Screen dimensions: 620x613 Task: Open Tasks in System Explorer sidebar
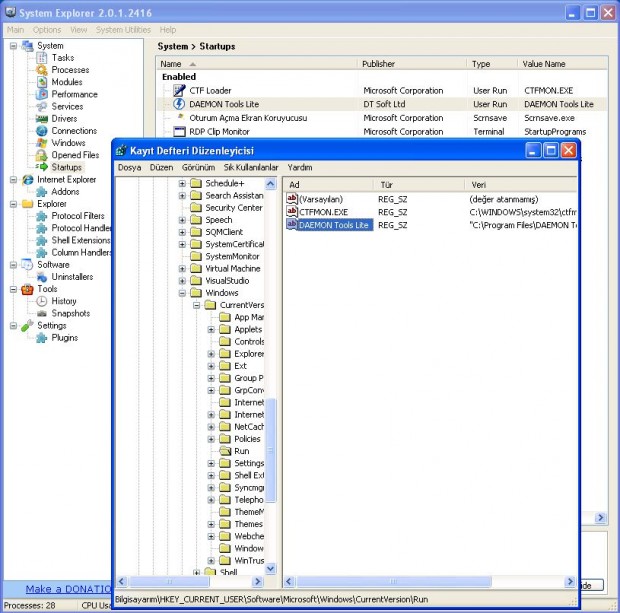click(x=63, y=58)
